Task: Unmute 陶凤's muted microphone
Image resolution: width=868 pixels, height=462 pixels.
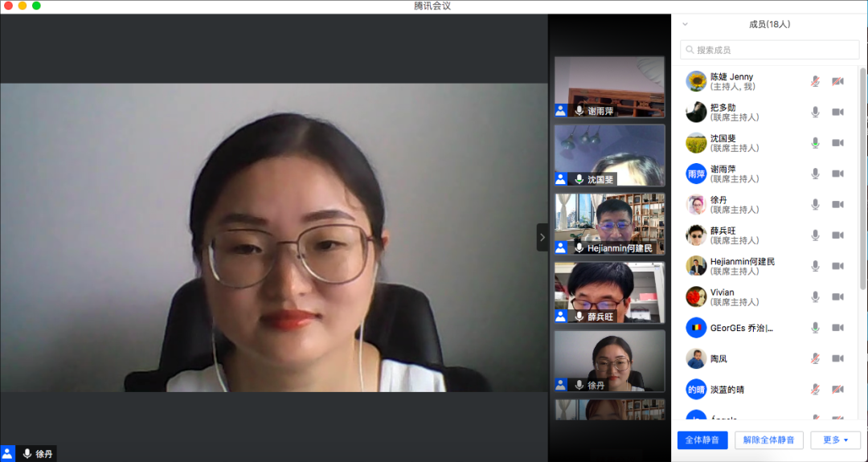Action: 815,358
